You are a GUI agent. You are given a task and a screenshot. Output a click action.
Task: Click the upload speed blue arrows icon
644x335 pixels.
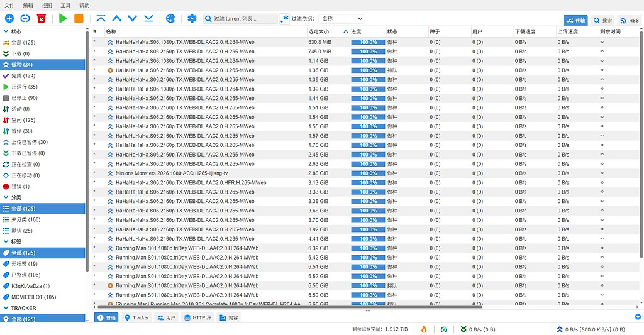point(559,329)
